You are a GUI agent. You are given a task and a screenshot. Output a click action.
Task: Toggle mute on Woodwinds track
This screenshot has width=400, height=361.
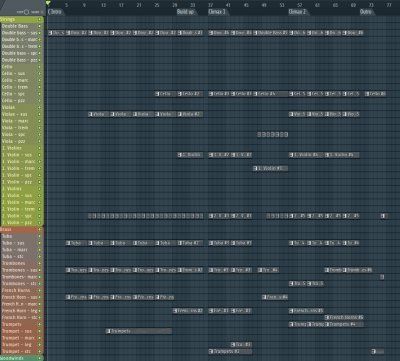(39, 358)
